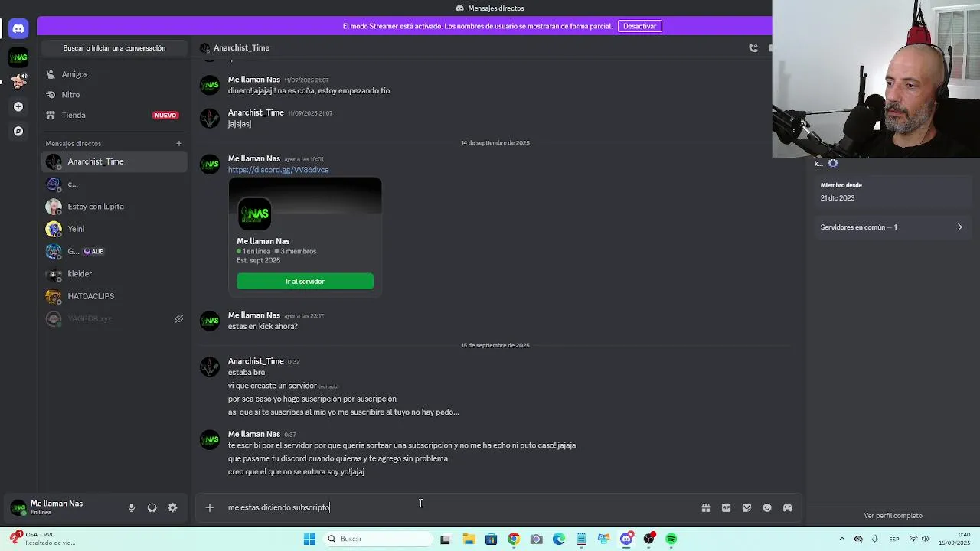Click the search or start conversation box

coord(114,47)
